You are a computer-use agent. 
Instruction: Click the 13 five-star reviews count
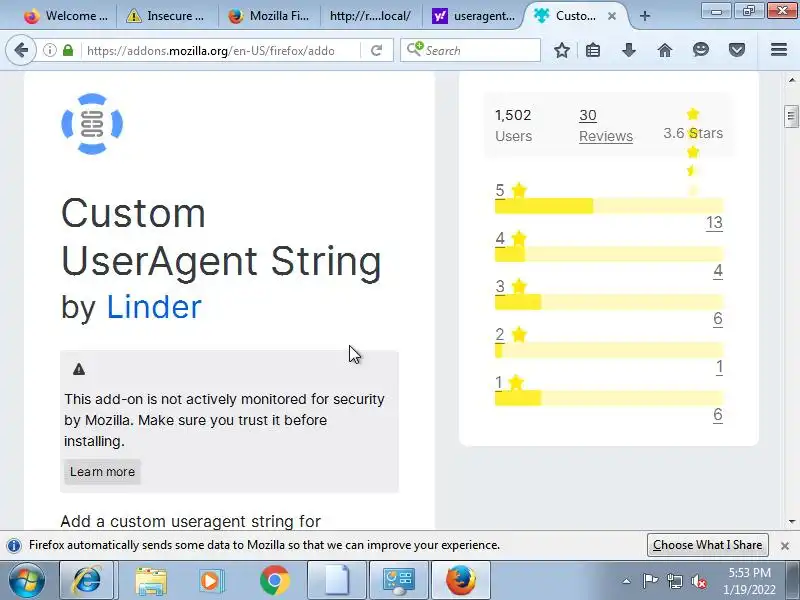coord(714,222)
